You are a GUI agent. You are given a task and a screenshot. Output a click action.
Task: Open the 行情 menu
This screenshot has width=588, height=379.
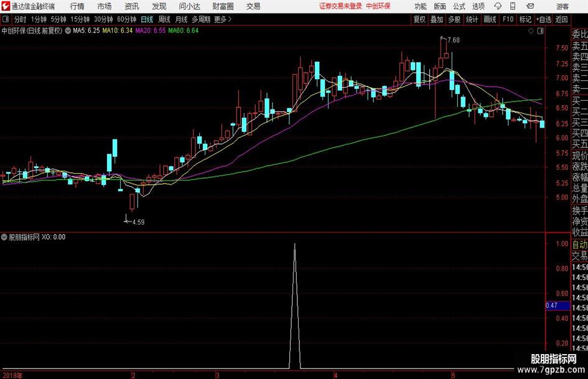pos(77,6)
